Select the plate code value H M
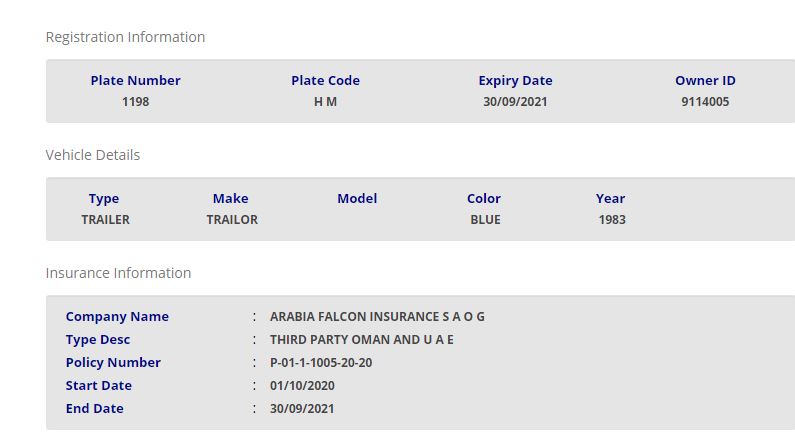Screen dimensions: 795x442 click(x=325, y=101)
